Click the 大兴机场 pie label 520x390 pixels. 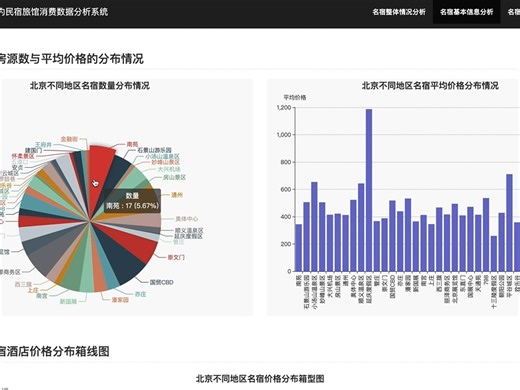[x=169, y=169]
